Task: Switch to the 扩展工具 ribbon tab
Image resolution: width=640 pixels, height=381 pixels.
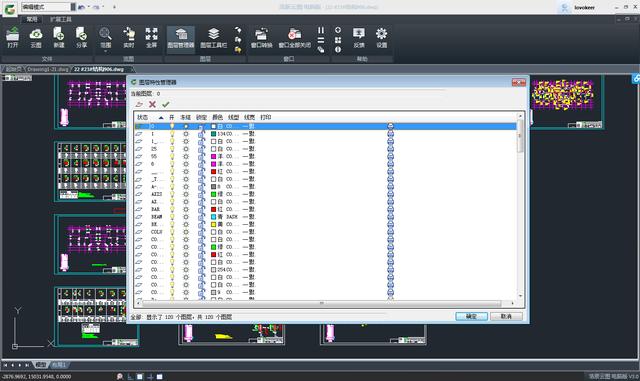Action: pos(61,19)
